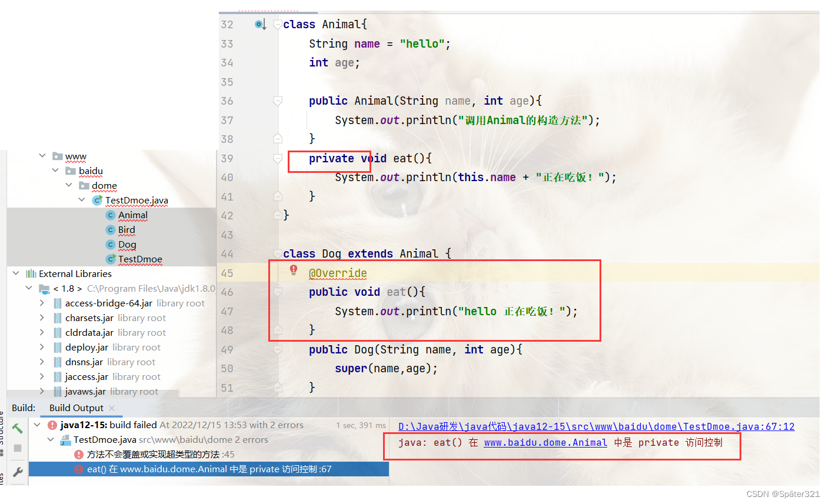Click the red error icon beside java12-15

tap(52, 425)
